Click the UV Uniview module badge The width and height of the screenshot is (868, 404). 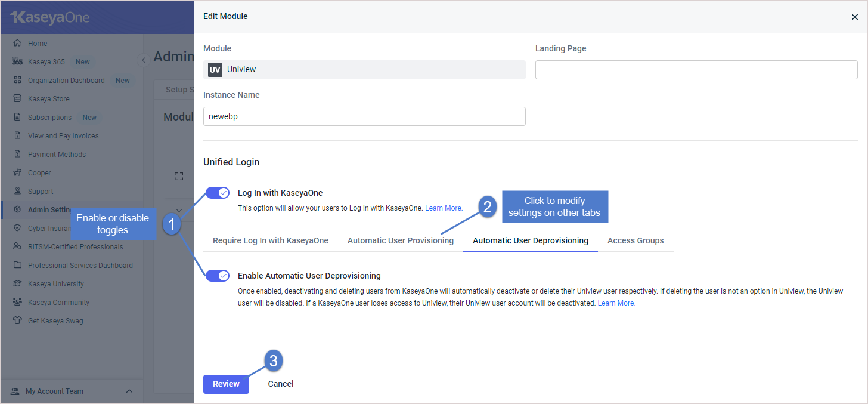click(x=215, y=69)
